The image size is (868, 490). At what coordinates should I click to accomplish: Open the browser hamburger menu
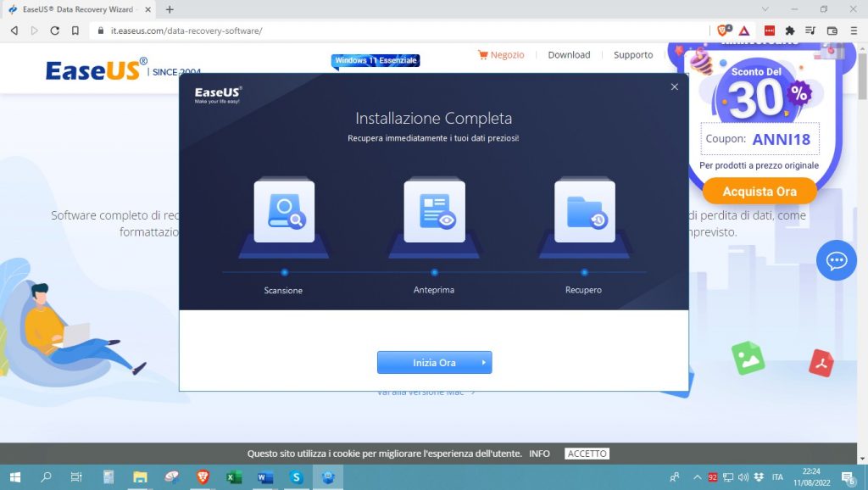tap(854, 30)
